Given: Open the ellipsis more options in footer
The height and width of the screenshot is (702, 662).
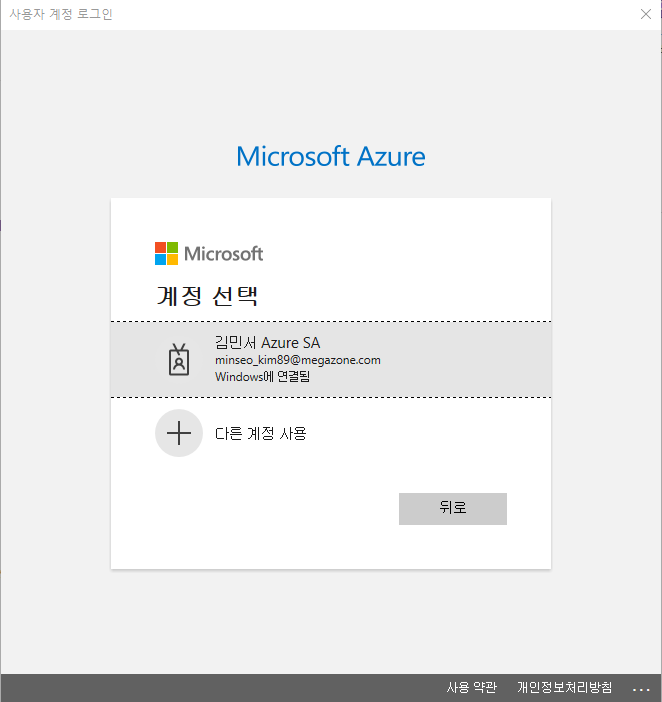Looking at the screenshot, I should coord(641,689).
